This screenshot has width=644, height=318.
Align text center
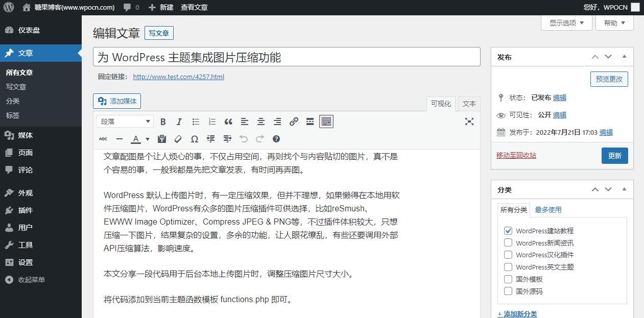coord(261,121)
